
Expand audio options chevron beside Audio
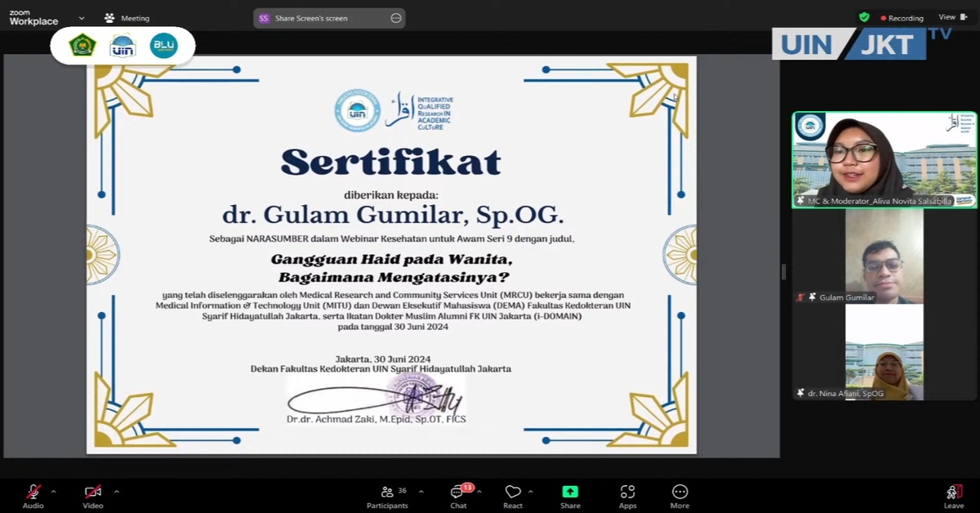54,492
